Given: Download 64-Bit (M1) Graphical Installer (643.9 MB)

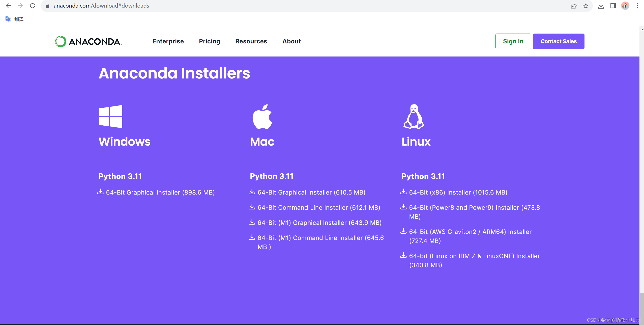Looking at the screenshot, I should tap(319, 223).
